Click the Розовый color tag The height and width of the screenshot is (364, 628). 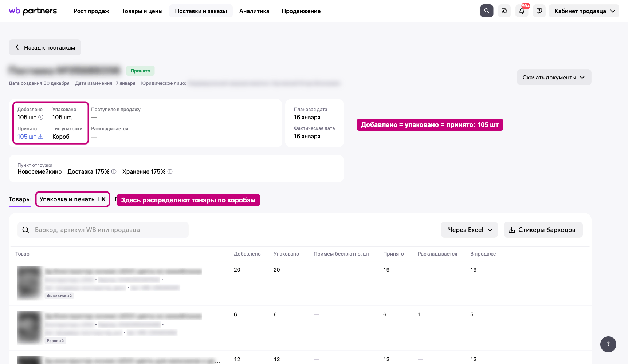[55, 341]
